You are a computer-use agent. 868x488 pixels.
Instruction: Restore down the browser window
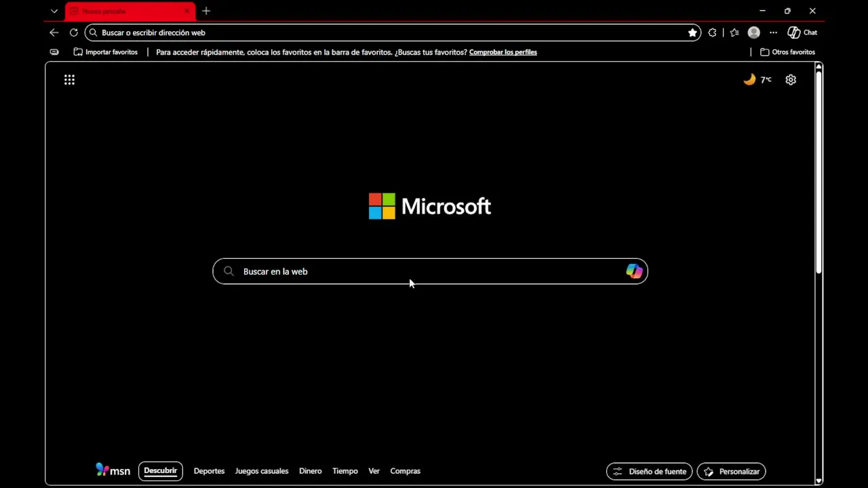point(787,11)
